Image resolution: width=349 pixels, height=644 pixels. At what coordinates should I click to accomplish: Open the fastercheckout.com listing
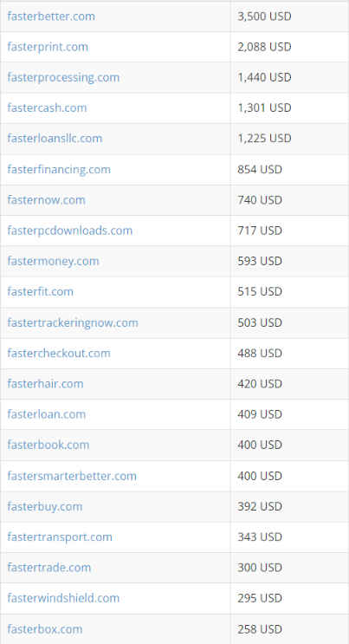click(59, 354)
